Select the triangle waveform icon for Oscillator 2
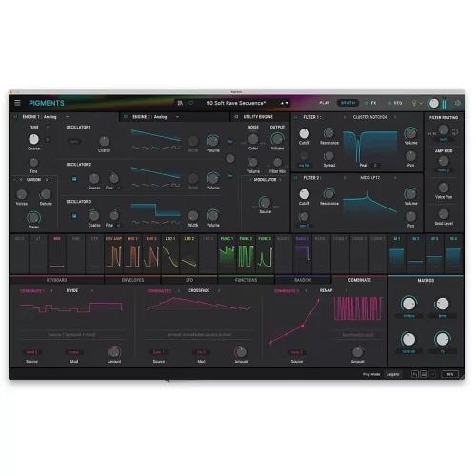 click(x=146, y=185)
